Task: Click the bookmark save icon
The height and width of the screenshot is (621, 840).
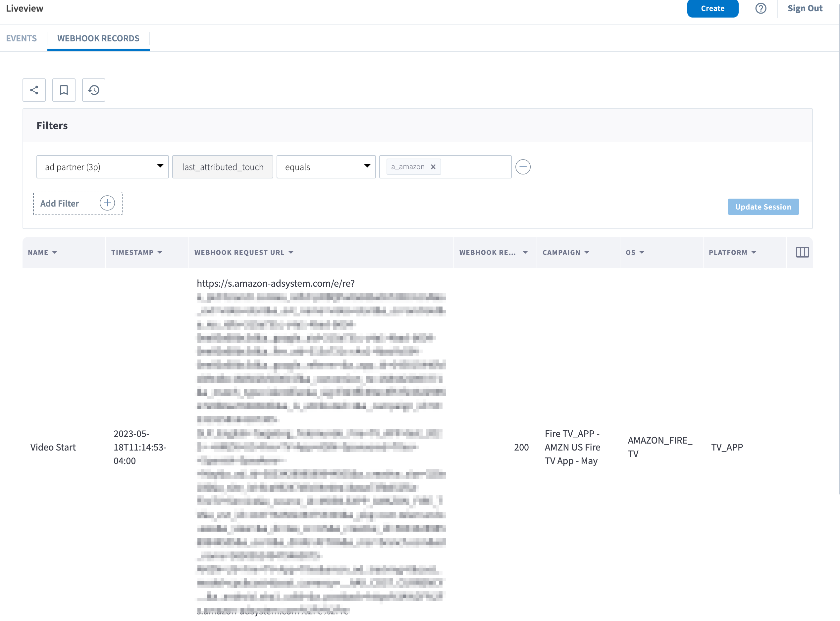Action: (x=64, y=90)
